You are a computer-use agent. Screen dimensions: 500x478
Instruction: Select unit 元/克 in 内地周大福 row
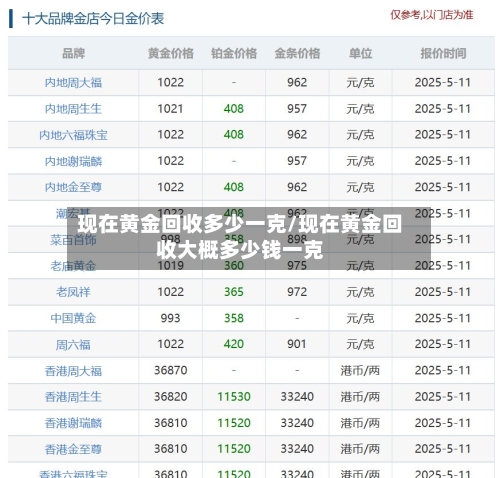click(x=360, y=83)
